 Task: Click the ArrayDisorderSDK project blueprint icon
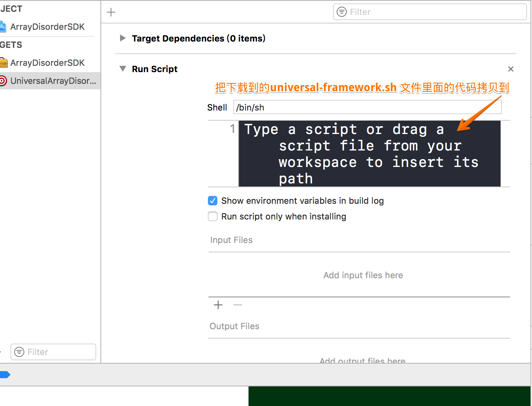[3, 27]
